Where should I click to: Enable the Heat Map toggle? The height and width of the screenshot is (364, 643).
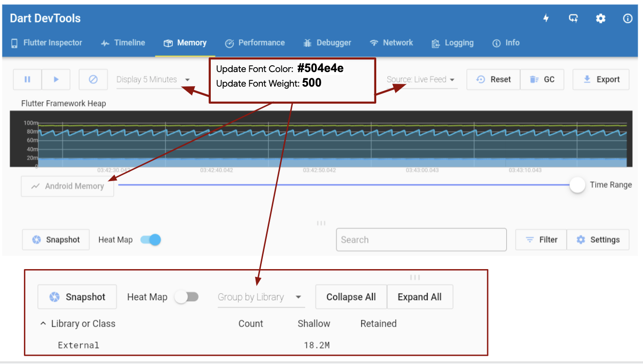click(x=151, y=239)
